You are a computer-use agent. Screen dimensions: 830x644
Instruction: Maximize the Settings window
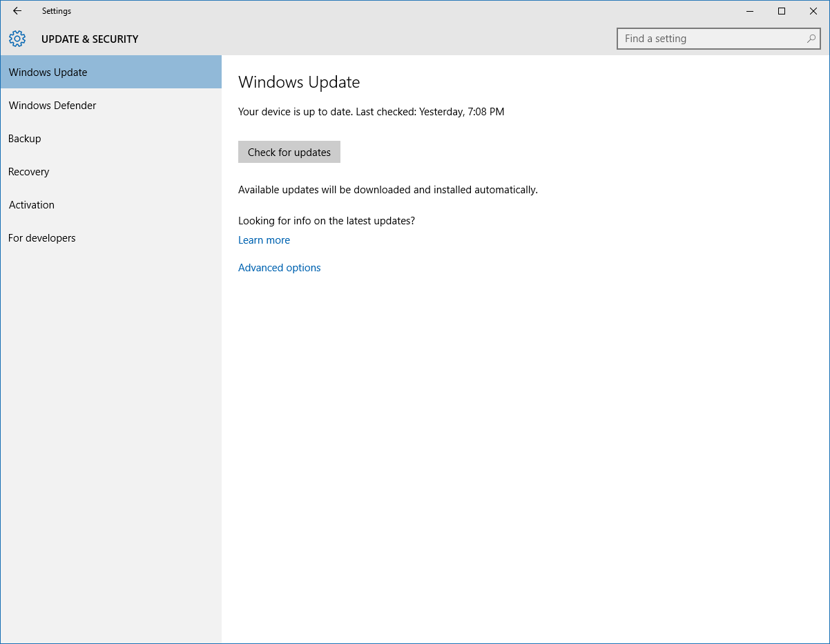point(782,11)
